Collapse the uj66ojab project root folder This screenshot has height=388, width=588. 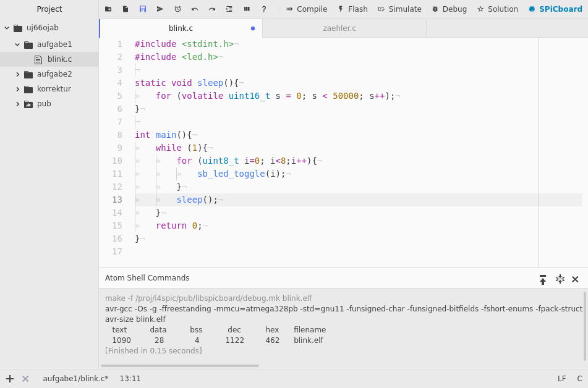point(7,28)
